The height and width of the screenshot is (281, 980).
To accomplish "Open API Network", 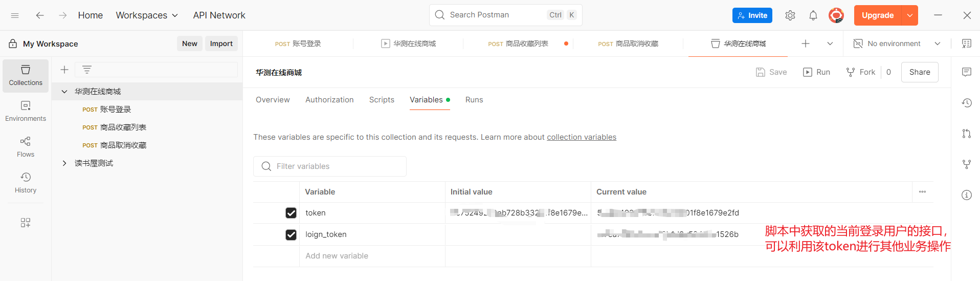I will pos(219,15).
